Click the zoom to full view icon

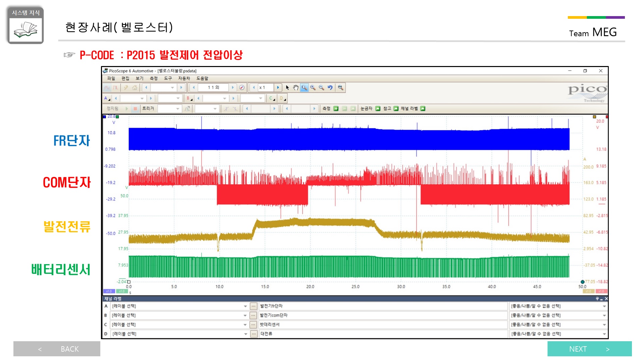point(340,87)
